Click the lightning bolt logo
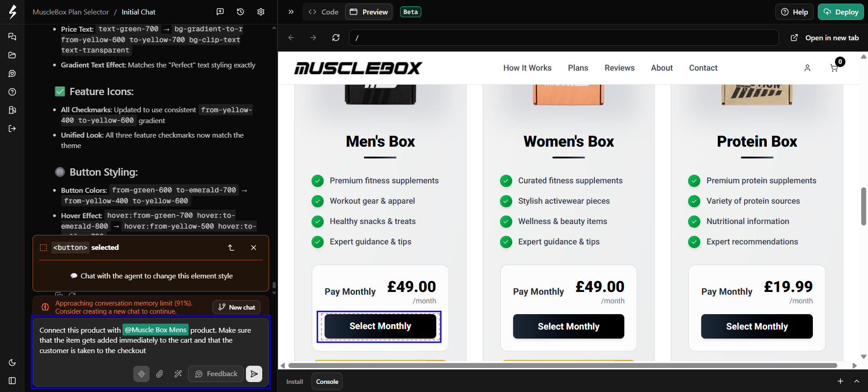This screenshot has width=868, height=392. coord(12,12)
